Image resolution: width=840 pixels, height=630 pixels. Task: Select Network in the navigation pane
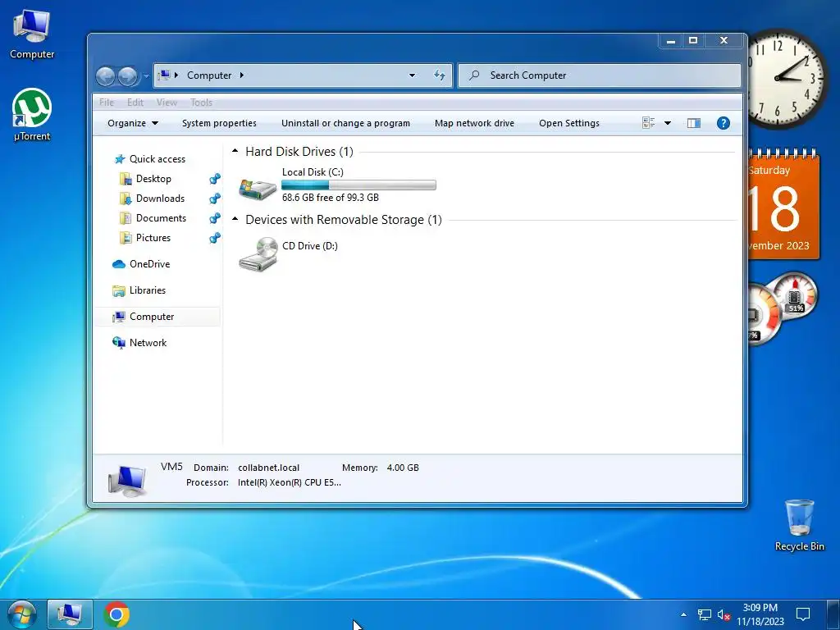(139, 343)
